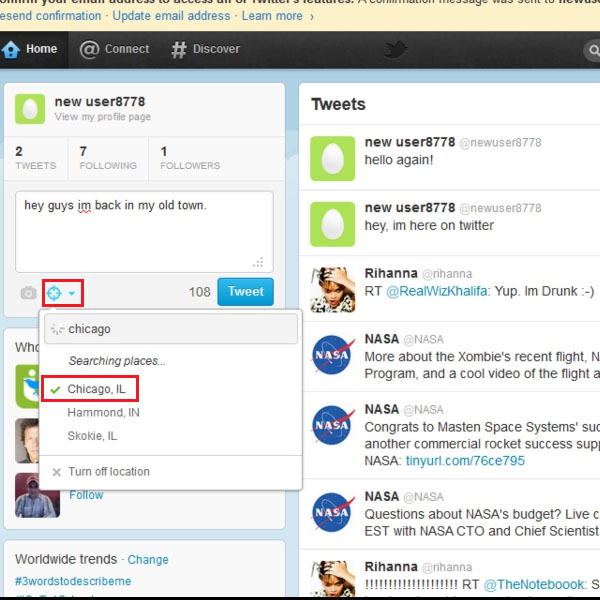Click NASA logo on Xombie flight tweet

(x=332, y=354)
